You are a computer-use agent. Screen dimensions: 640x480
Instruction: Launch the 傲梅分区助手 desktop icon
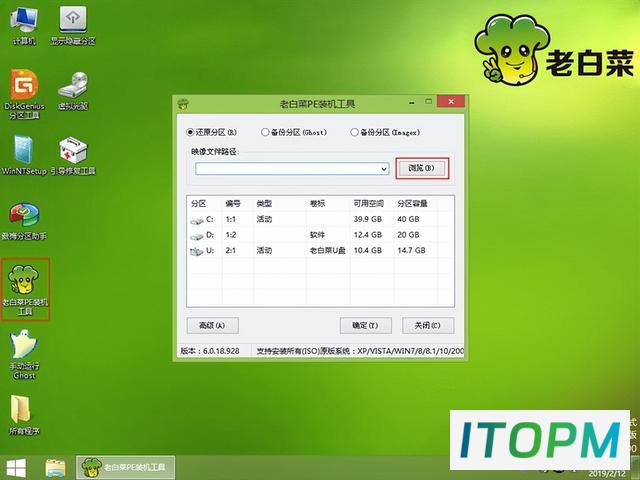pyautogui.click(x=24, y=220)
